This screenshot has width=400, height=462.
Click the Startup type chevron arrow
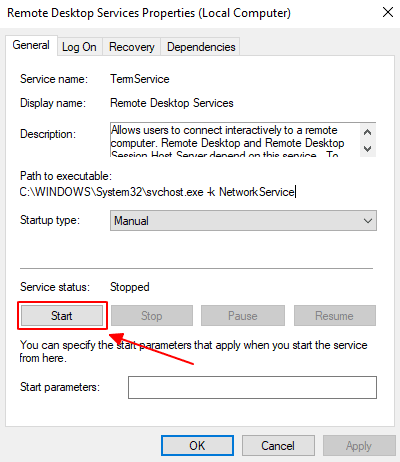368,221
